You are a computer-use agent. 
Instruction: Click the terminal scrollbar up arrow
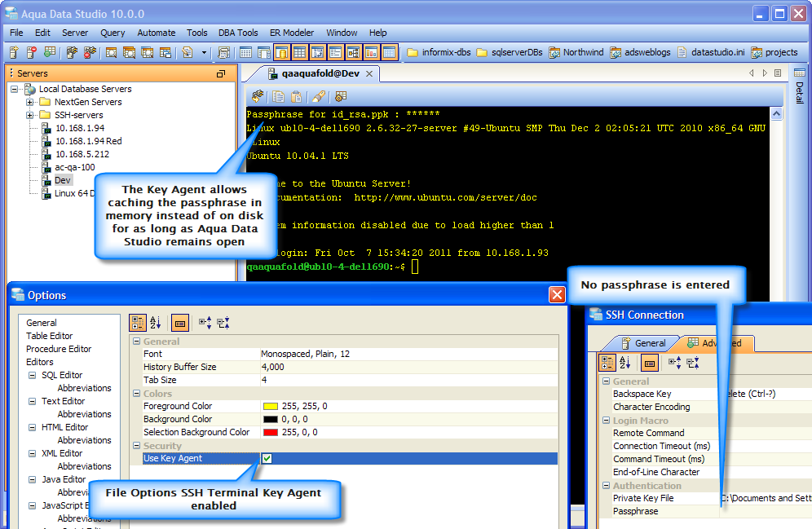coord(776,113)
